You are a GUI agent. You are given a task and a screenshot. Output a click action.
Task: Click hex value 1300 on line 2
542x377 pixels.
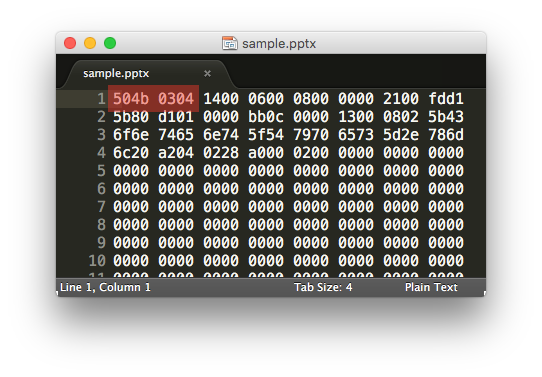(356, 117)
